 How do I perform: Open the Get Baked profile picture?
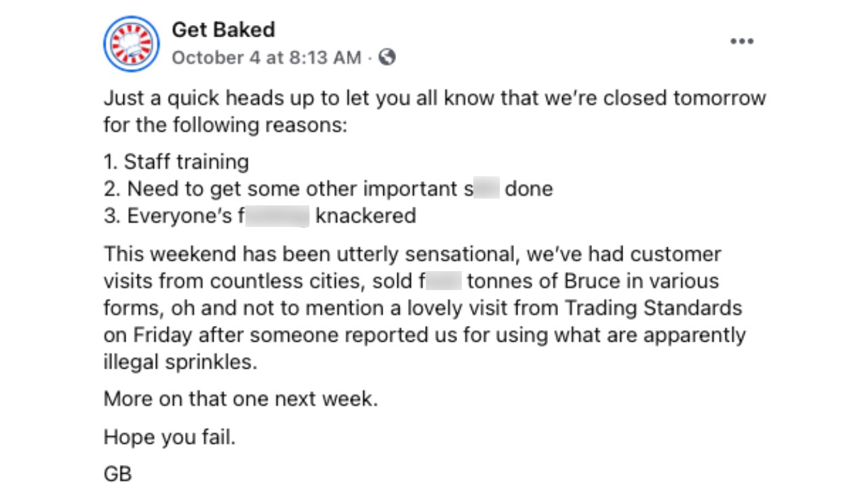click(132, 44)
